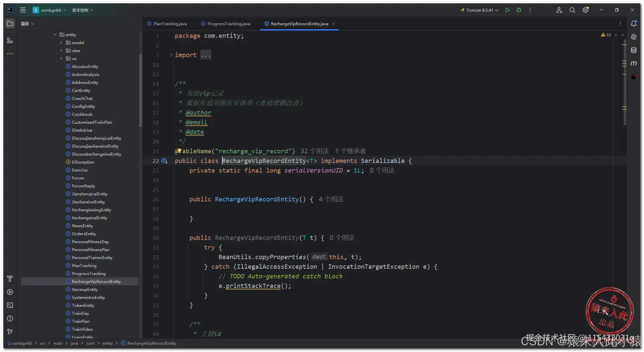Start debugging with the bug icon
This screenshot has height=352, width=644.
519,10
